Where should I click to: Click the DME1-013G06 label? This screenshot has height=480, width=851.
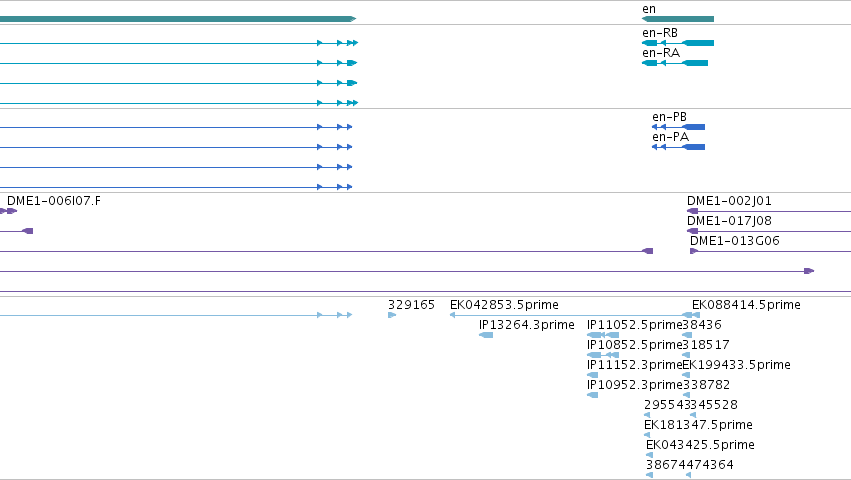734,241
